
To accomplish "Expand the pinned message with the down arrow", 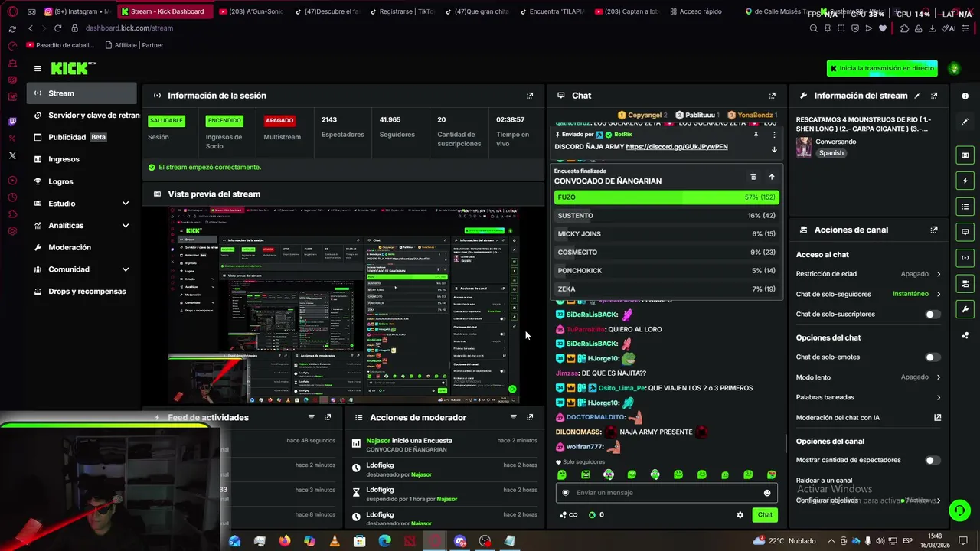I will 774,149.
